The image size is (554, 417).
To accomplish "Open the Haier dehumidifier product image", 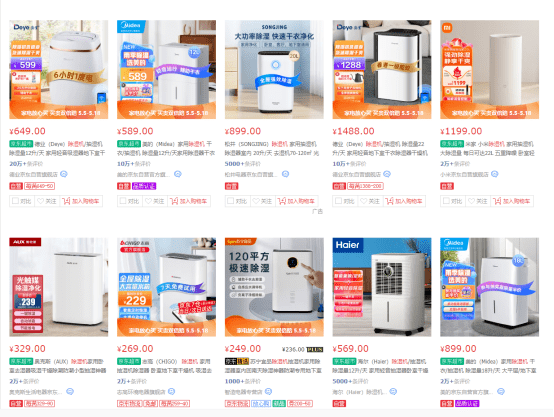I will 382,287.
